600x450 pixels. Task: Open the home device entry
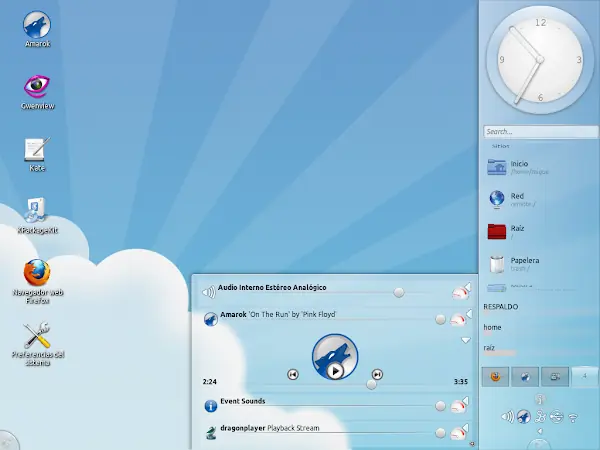click(x=492, y=328)
